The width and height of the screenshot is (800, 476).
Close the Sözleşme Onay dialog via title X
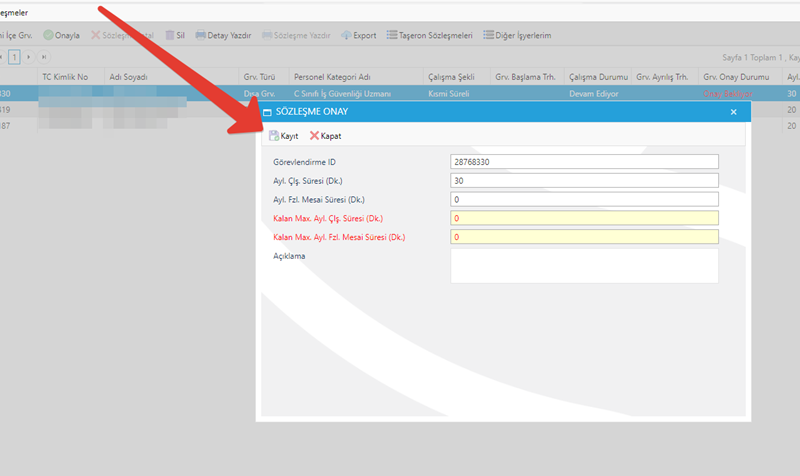point(733,113)
